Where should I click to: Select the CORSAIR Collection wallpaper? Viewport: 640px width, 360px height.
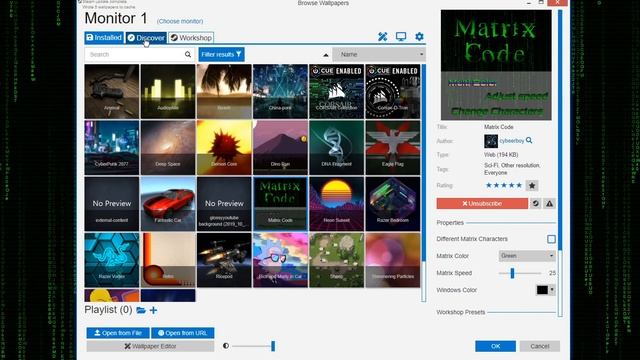[x=336, y=91]
